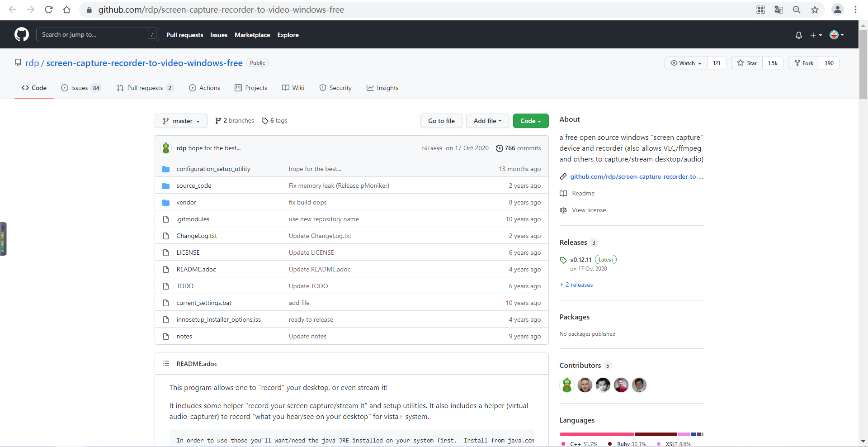The height and width of the screenshot is (447, 868).
Task: Bookmark this page with star icon
Action: (x=815, y=10)
